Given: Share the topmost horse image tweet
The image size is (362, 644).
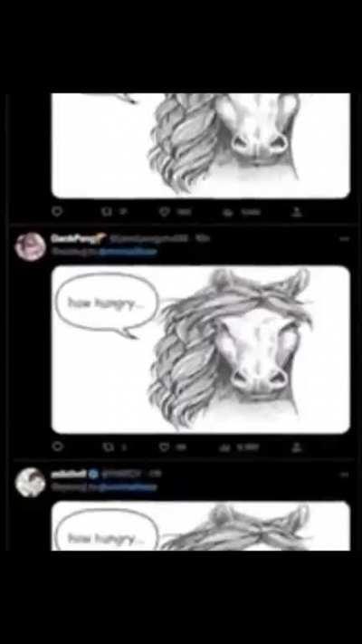Looking at the screenshot, I should pos(297,212).
